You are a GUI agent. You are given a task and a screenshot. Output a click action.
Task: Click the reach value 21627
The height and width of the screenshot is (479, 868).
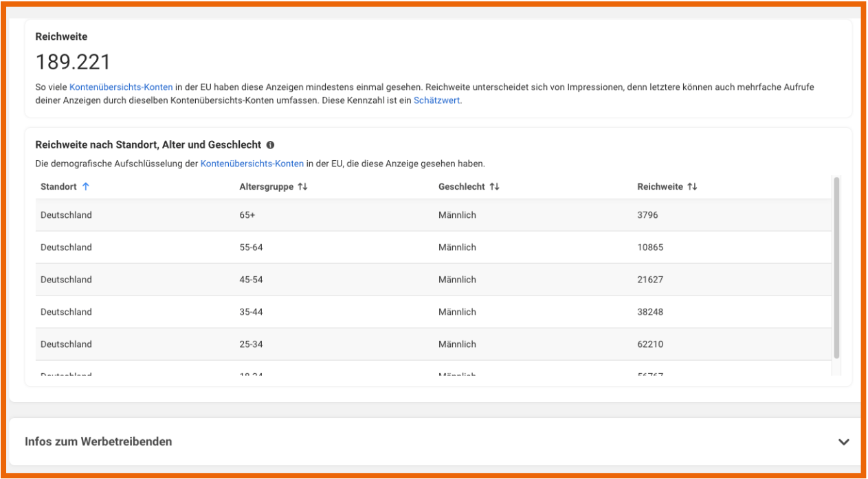coord(650,280)
